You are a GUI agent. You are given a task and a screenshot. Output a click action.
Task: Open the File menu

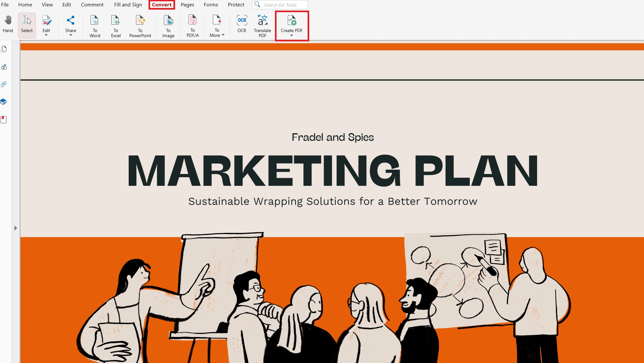[x=5, y=5]
